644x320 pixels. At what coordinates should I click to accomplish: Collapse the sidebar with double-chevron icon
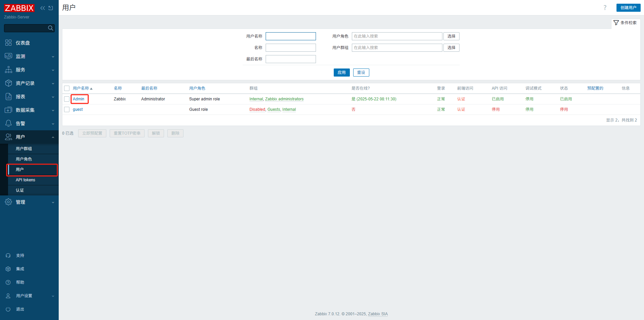pyautogui.click(x=43, y=8)
